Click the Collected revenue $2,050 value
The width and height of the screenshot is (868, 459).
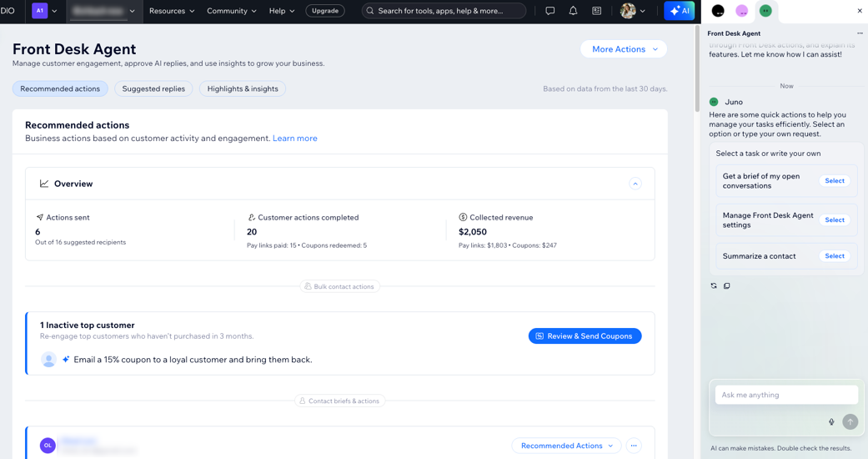(473, 232)
